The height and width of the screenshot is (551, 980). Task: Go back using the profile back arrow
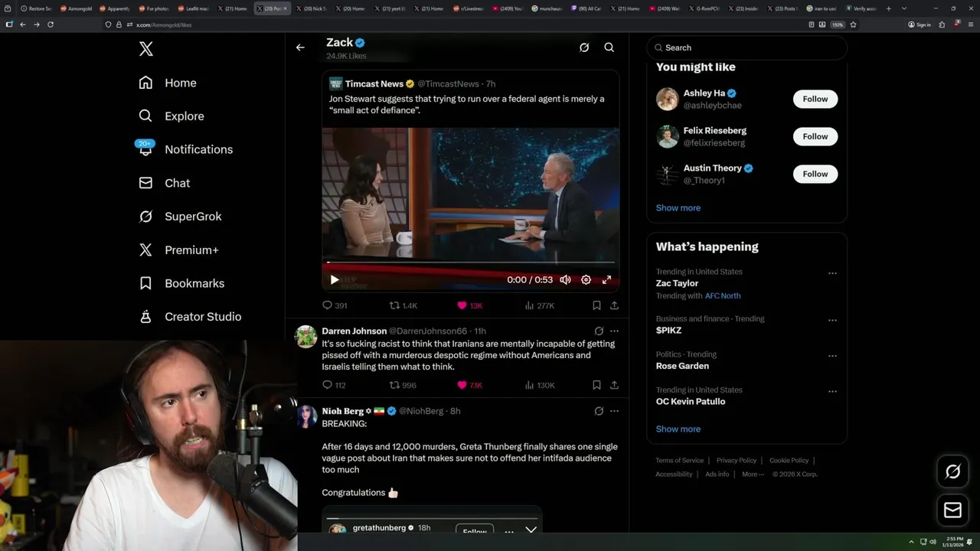(300, 47)
